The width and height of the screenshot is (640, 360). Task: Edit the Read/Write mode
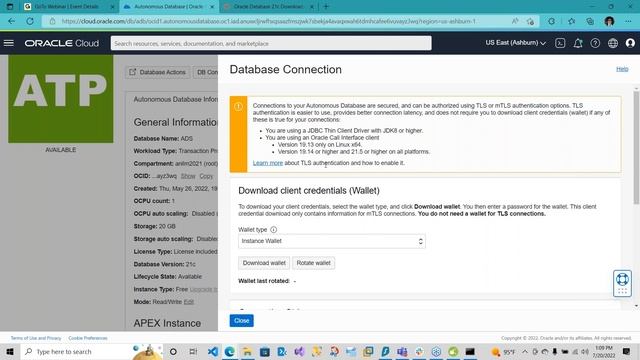pyautogui.click(x=189, y=302)
